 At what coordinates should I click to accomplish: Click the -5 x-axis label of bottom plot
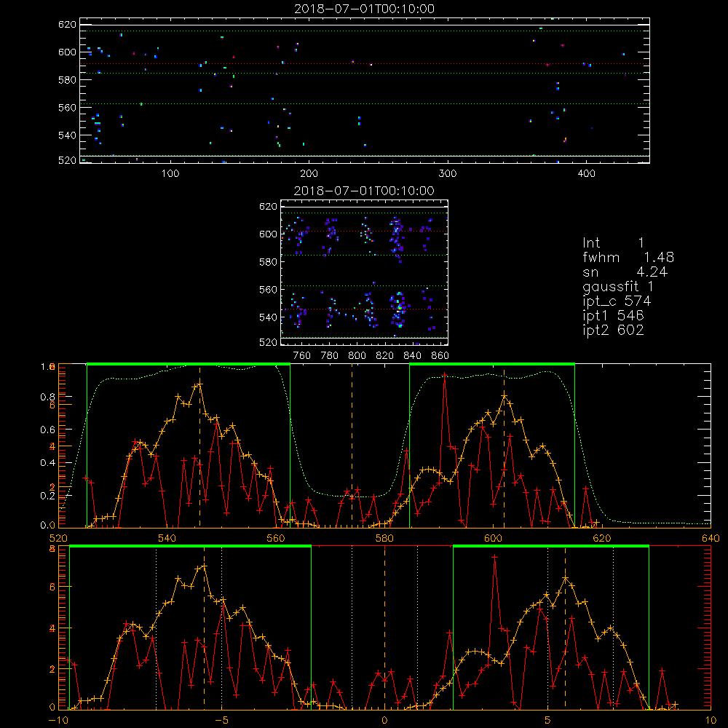[x=221, y=720]
